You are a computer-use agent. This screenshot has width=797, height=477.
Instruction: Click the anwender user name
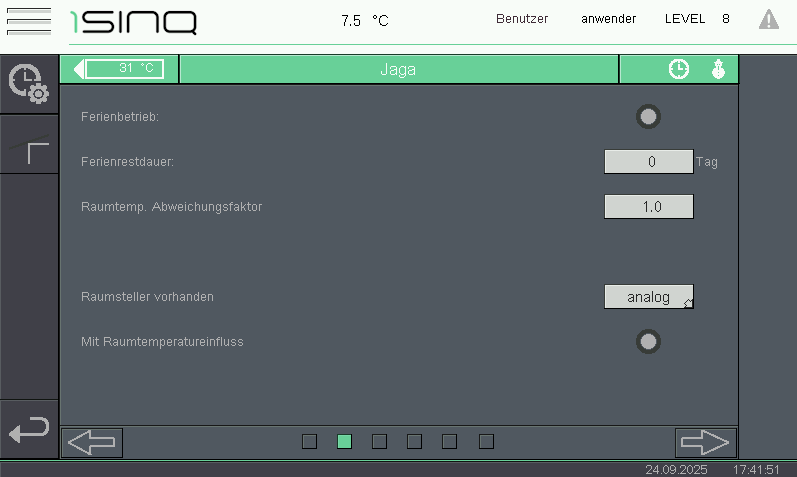[x=608, y=19]
